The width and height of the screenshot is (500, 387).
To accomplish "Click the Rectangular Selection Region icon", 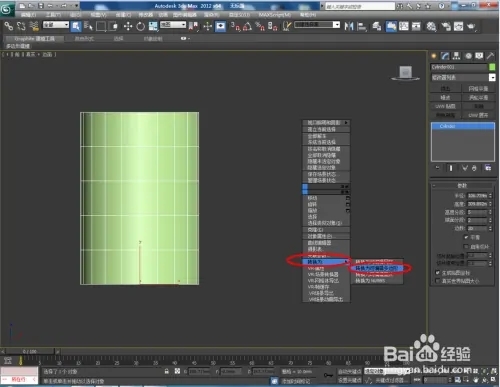I will [x=101, y=26].
